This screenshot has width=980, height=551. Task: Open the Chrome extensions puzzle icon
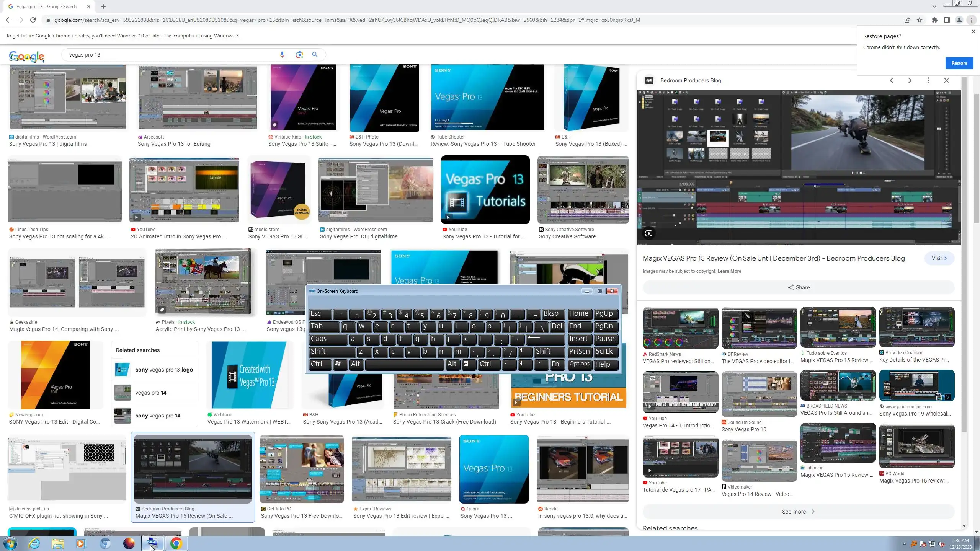pyautogui.click(x=934, y=20)
